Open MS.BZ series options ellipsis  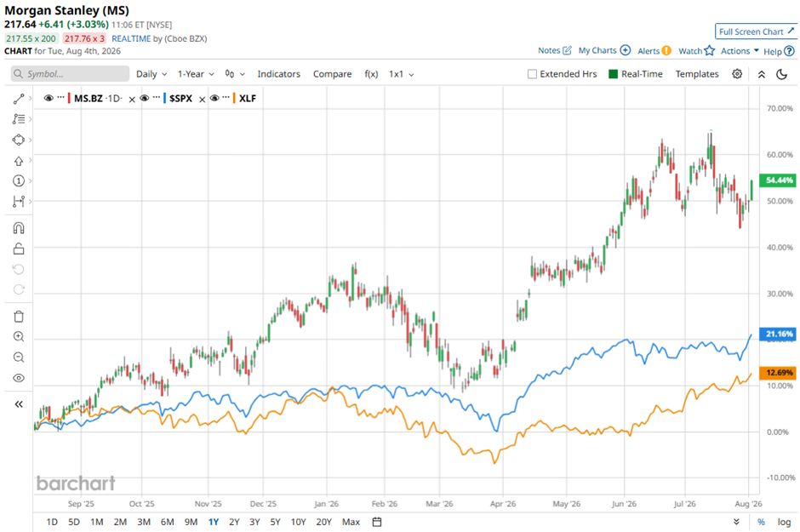(60, 97)
